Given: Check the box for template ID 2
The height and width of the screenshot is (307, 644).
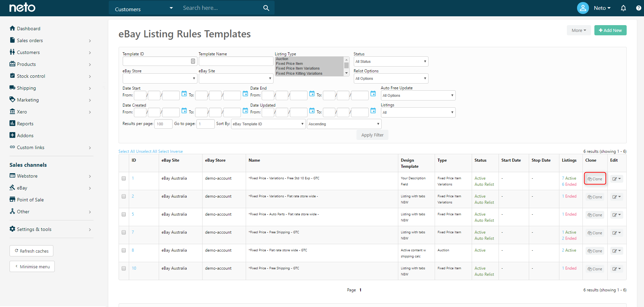Looking at the screenshot, I should point(124,196).
